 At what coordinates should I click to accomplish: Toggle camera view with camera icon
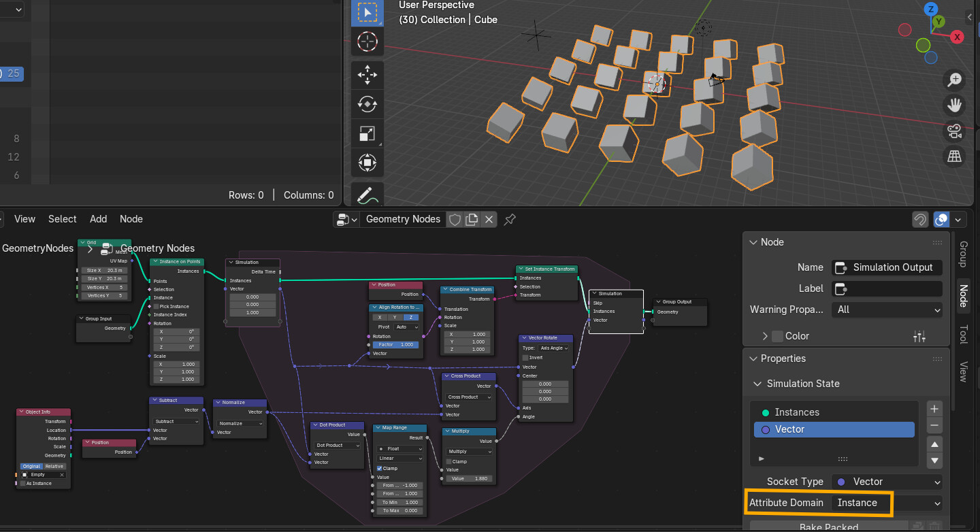pyautogui.click(x=955, y=131)
